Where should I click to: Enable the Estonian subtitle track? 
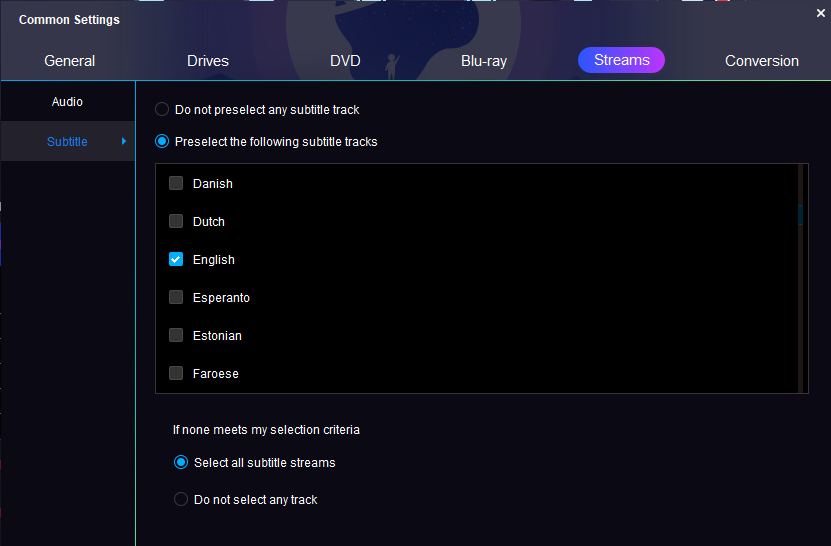pos(176,336)
